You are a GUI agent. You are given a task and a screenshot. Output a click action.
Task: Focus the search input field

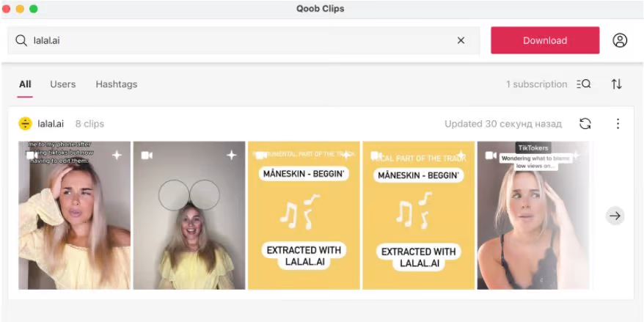tap(244, 40)
